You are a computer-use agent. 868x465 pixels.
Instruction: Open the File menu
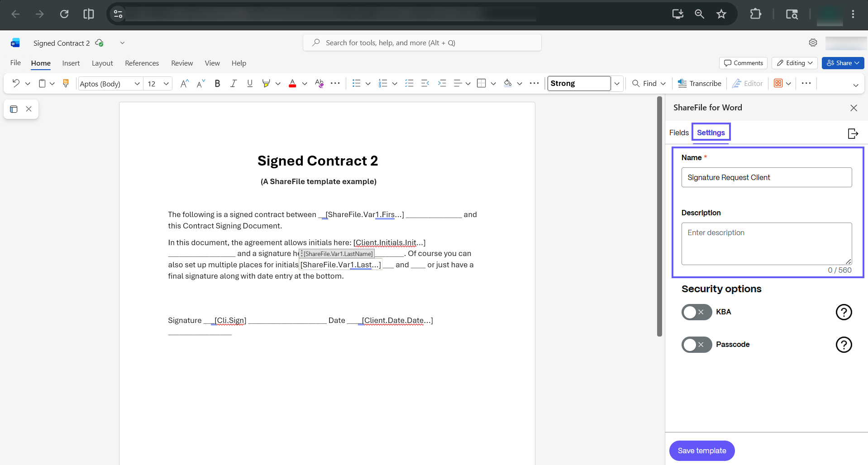15,63
